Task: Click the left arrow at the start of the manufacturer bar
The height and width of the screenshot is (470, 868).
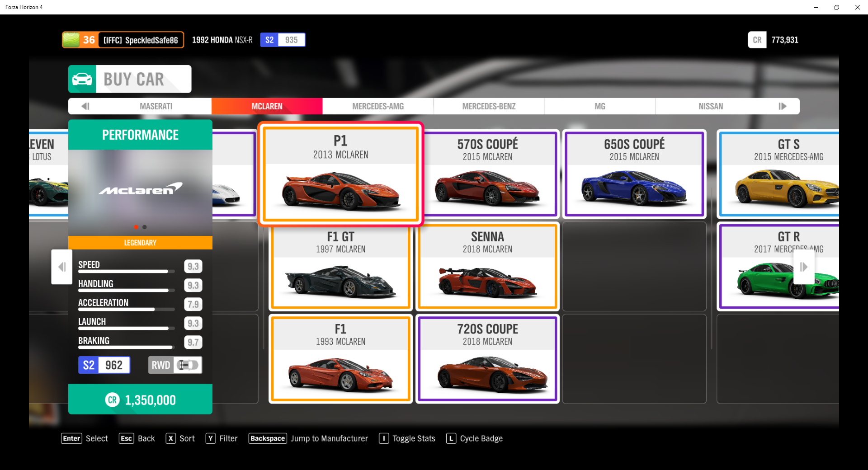Action: pos(85,106)
